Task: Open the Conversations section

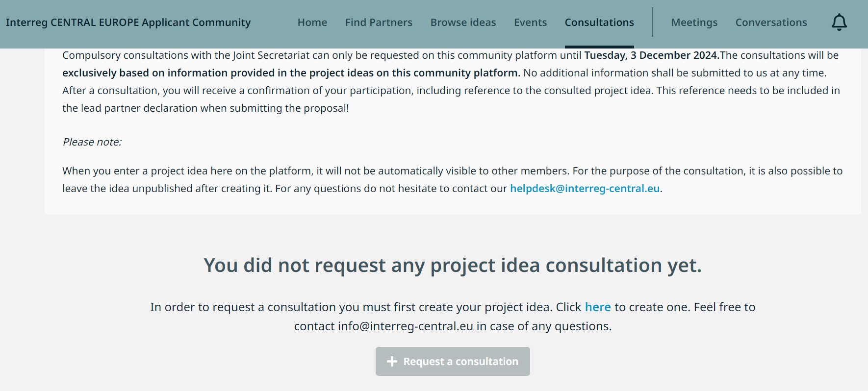Action: [771, 22]
